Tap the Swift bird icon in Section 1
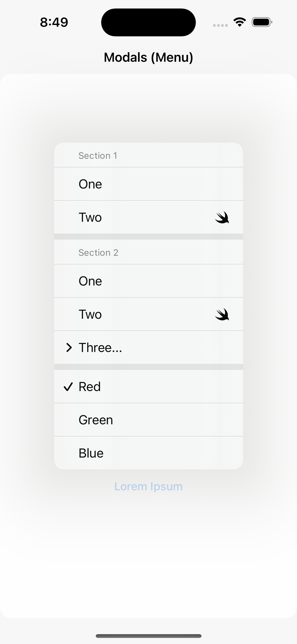This screenshot has width=297, height=644. 222,217
